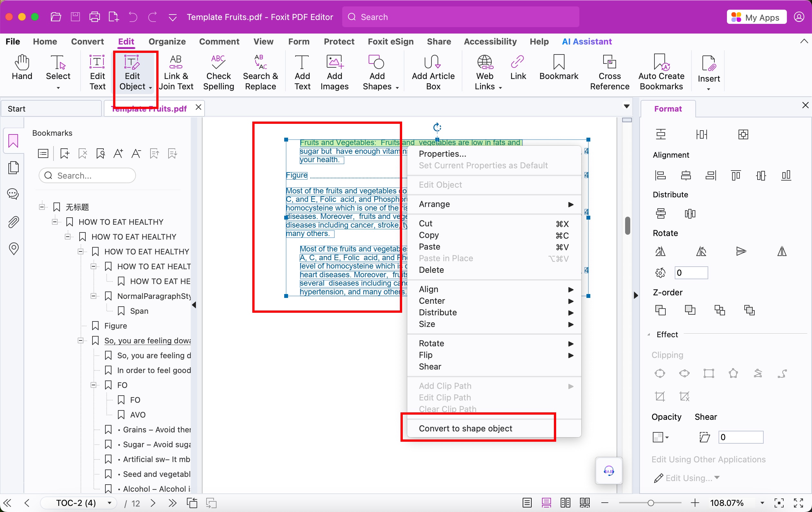Collapse the left navigation panel arrow
The image size is (812, 512).
[194, 305]
